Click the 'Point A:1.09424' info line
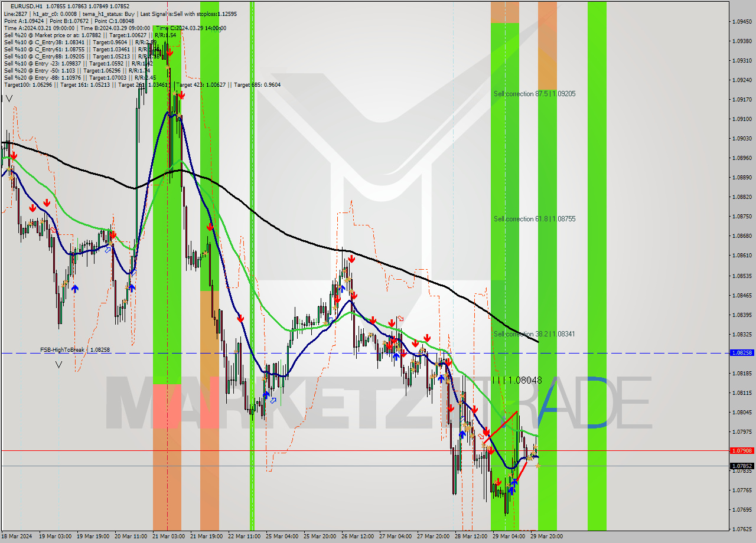Image resolution: width=756 pixels, height=543 pixels. (x=69, y=21)
